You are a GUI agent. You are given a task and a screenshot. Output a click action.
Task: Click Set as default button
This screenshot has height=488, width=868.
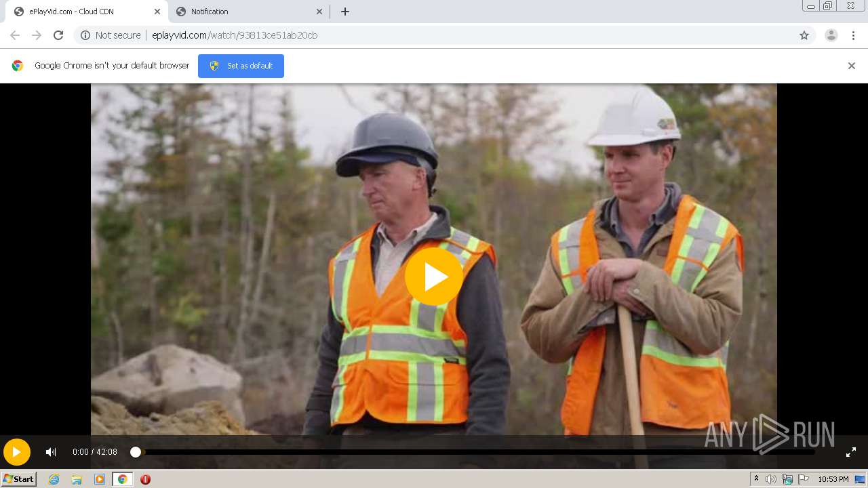[241, 66]
